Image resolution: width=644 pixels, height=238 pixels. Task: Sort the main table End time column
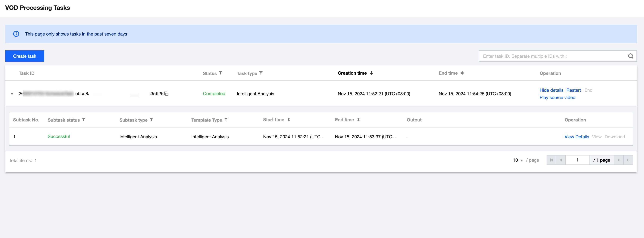(x=462, y=73)
